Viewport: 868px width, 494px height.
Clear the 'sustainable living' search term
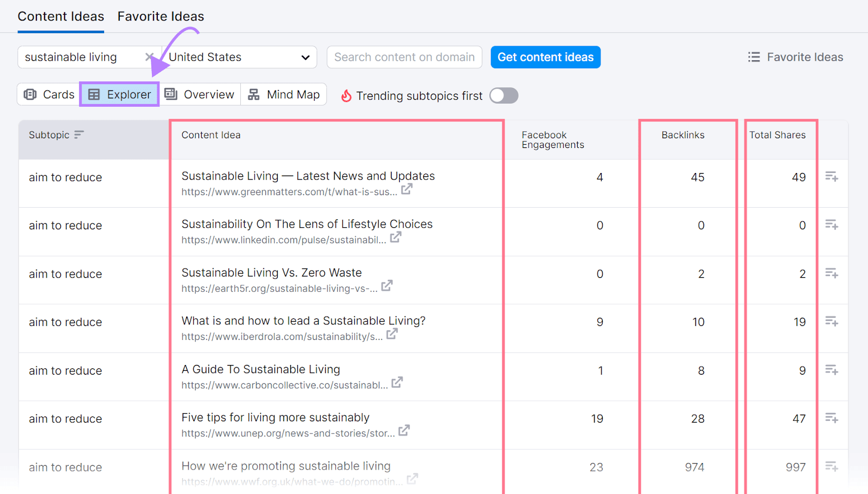[x=149, y=57]
